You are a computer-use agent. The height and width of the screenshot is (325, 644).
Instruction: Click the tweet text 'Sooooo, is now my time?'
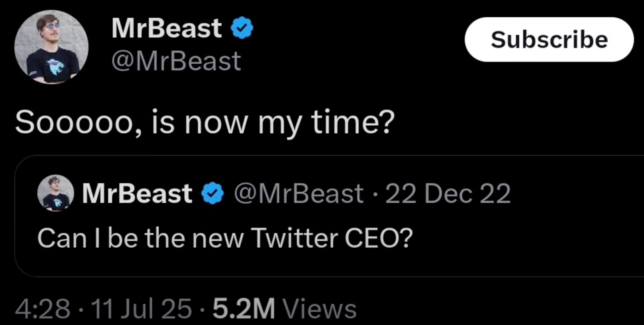(x=204, y=123)
